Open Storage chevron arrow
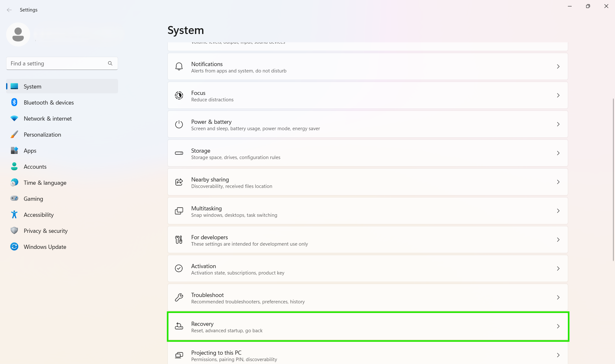The width and height of the screenshot is (615, 364). coord(558,153)
